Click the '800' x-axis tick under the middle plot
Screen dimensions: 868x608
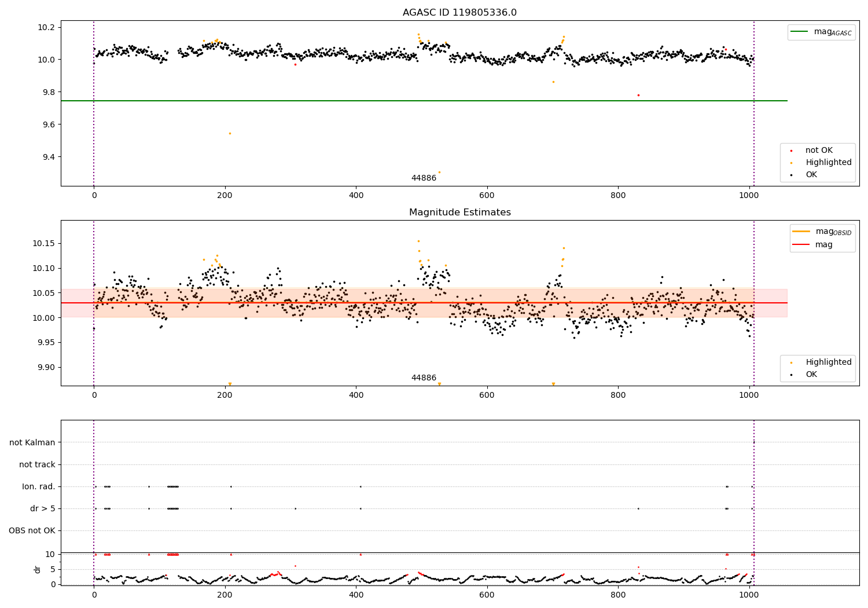(x=618, y=395)
